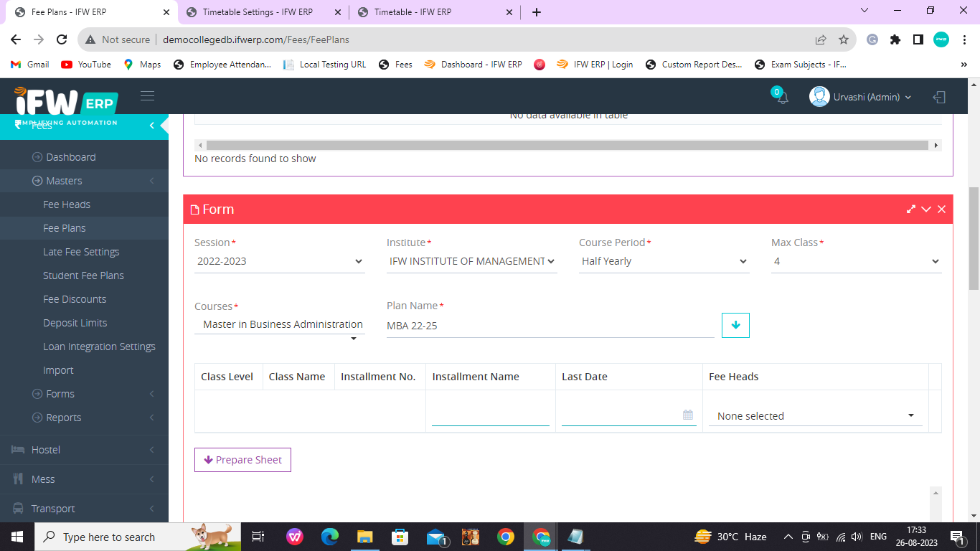This screenshot has width=980, height=551.
Task: Click the Installment Name input field
Action: coord(491,415)
